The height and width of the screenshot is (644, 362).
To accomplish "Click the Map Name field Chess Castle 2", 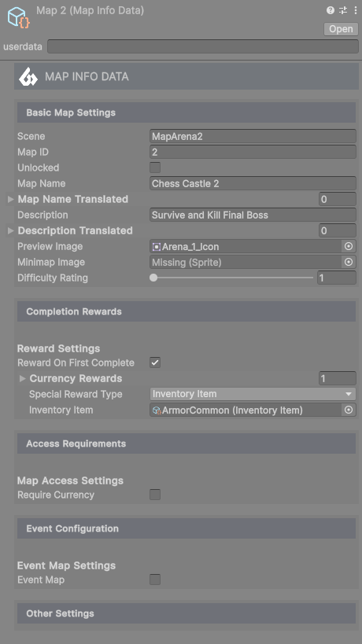I will 253,183.
